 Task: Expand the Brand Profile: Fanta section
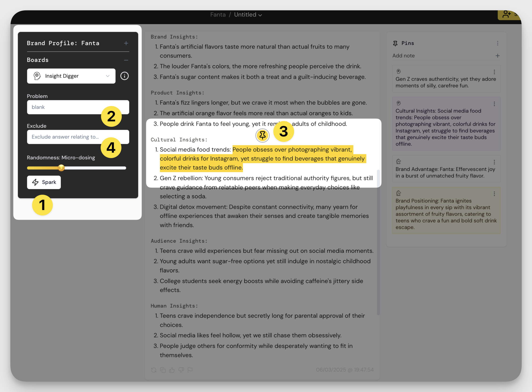point(126,43)
